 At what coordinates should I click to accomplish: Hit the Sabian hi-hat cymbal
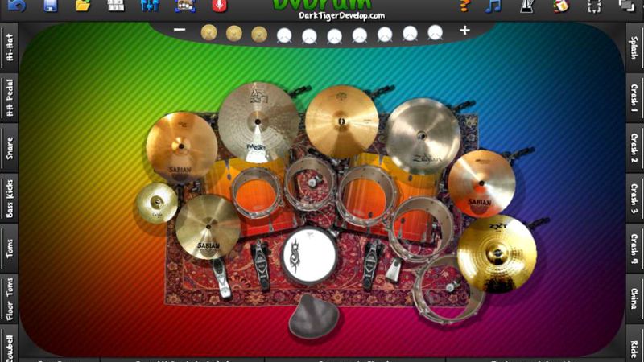coord(208,227)
